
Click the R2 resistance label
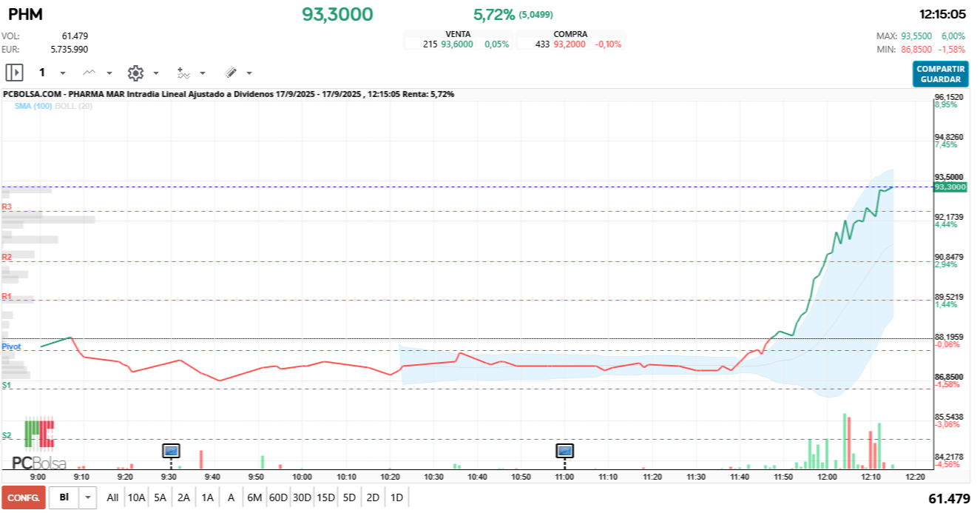(7, 257)
